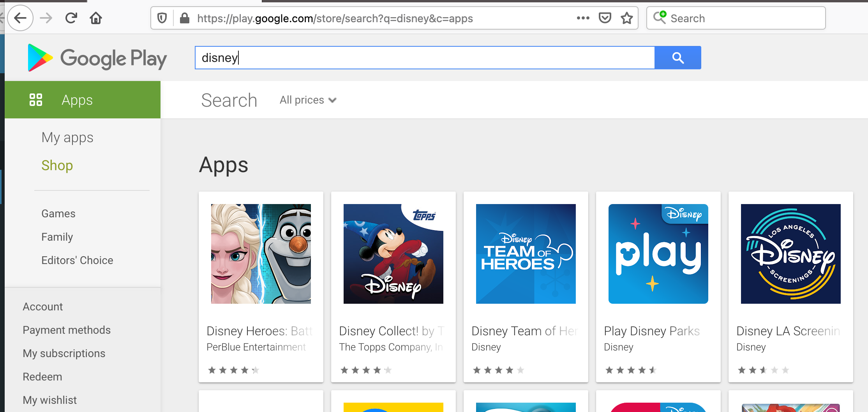The image size is (868, 412).
Task: Click Disney developer under Disney LA Screenings
Action: (x=751, y=347)
